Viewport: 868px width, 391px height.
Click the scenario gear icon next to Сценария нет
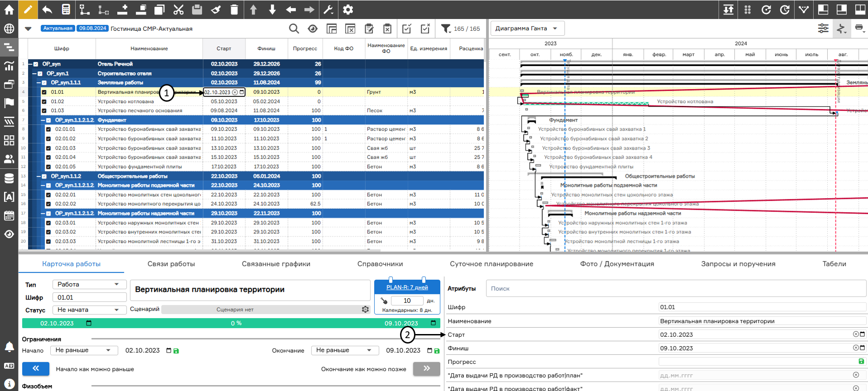pyautogui.click(x=365, y=310)
